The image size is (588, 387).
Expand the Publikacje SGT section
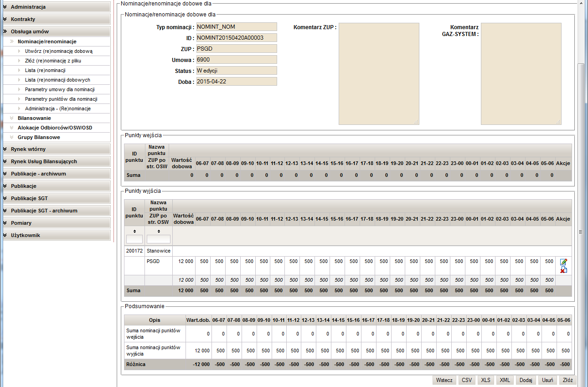coord(57,199)
